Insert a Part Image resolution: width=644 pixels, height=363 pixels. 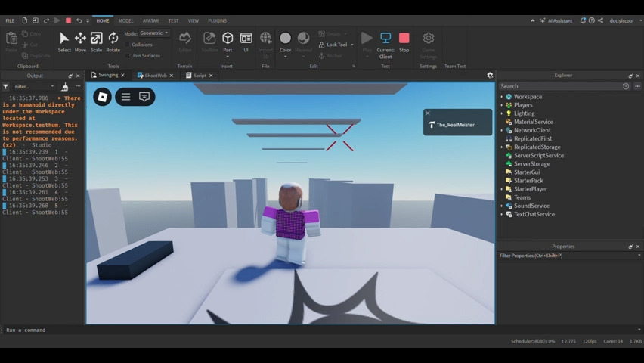pyautogui.click(x=228, y=42)
